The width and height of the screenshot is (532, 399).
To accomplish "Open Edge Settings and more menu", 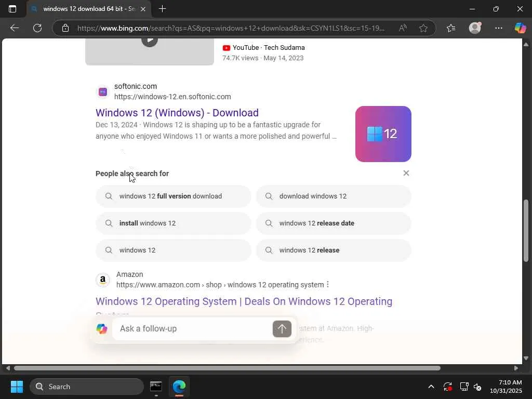I will click(x=498, y=28).
